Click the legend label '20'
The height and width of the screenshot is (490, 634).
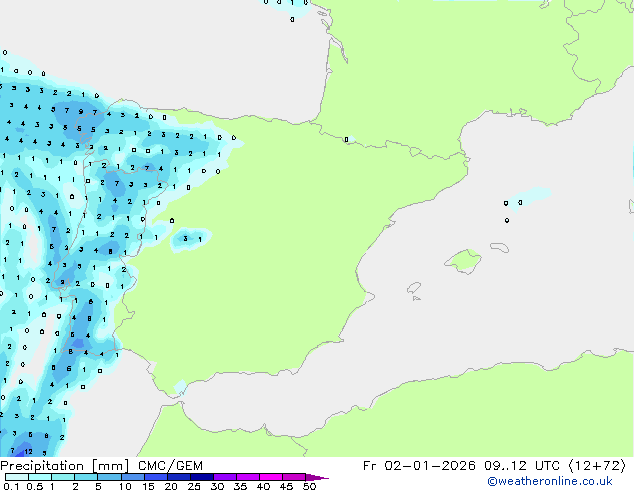tap(171, 486)
